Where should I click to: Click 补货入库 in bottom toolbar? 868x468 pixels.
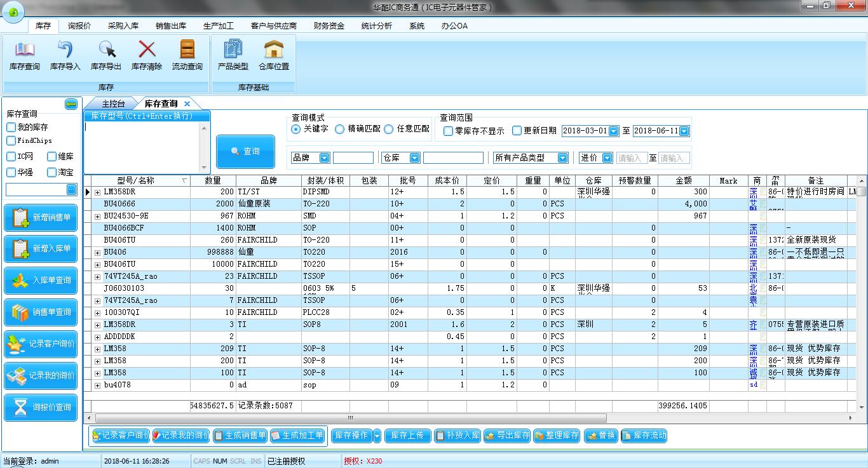[458, 436]
